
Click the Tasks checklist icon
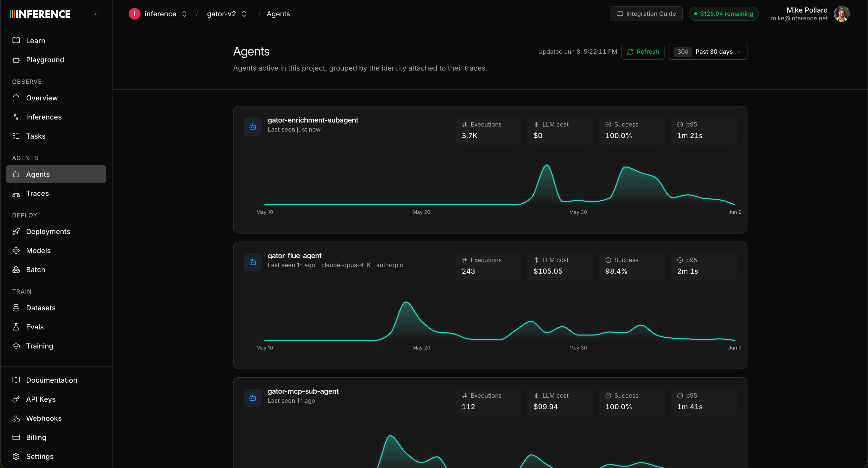[x=16, y=136]
